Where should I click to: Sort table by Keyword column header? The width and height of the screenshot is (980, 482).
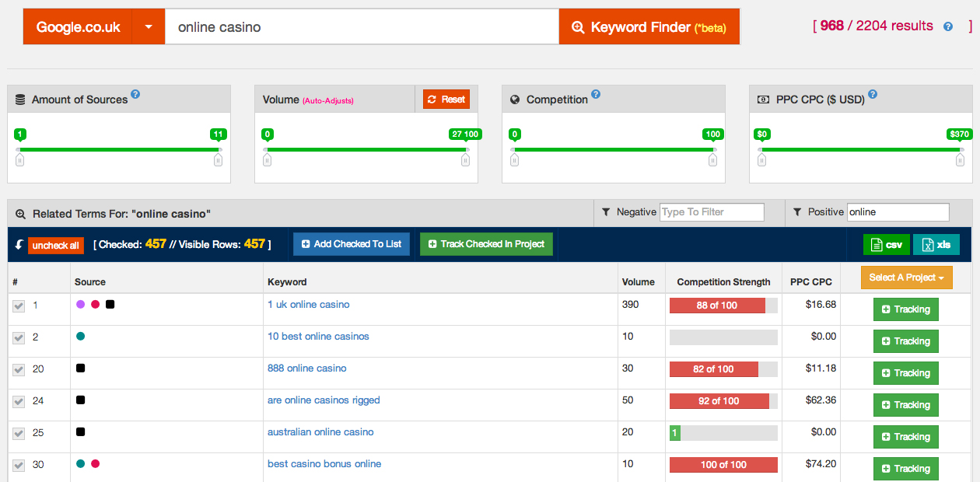(287, 282)
